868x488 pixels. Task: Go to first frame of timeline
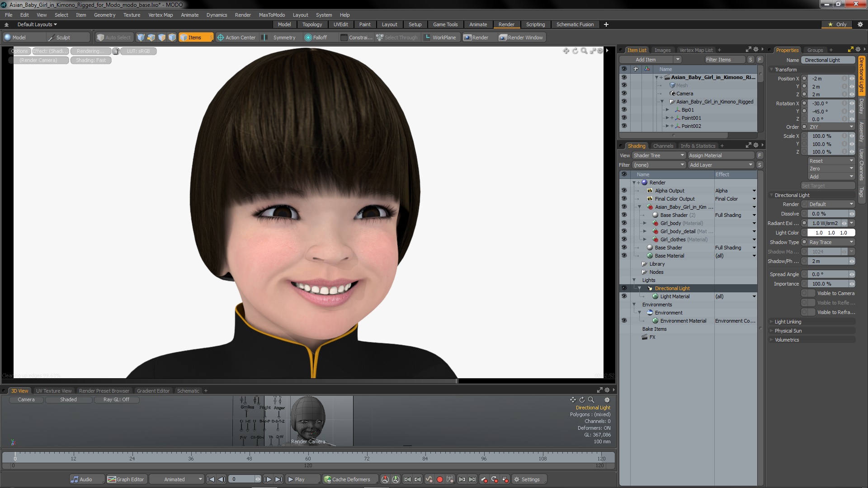coord(211,479)
